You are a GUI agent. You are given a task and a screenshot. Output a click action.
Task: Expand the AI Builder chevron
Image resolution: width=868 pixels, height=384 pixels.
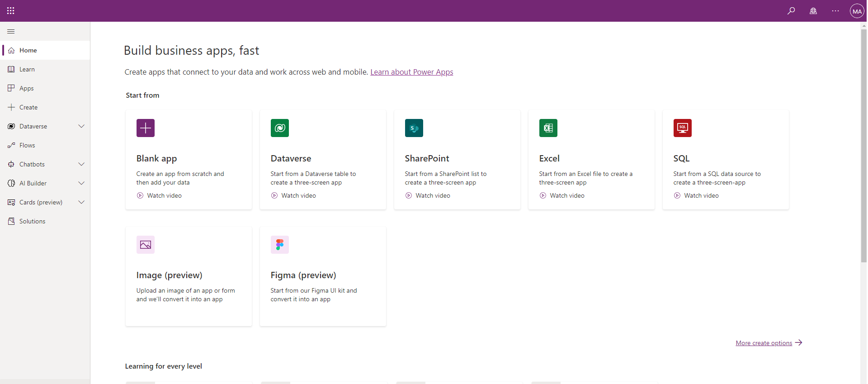(81, 183)
